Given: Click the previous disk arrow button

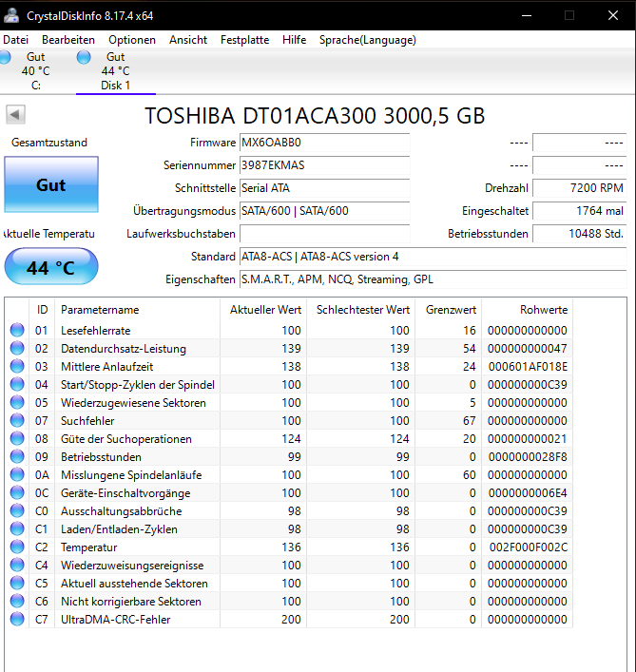Looking at the screenshot, I should [15, 115].
